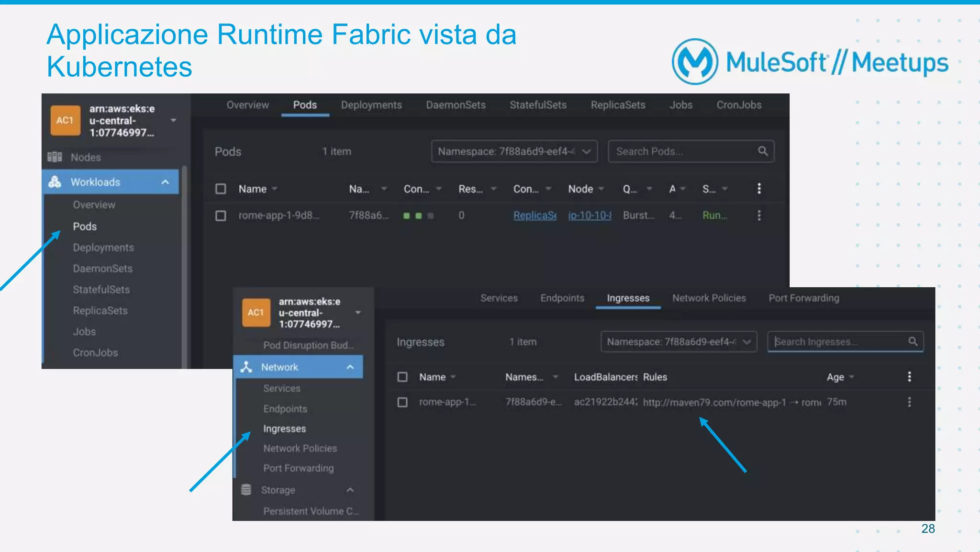Switch to the CronJobs tab
The height and width of the screenshot is (552, 980).
tap(739, 105)
